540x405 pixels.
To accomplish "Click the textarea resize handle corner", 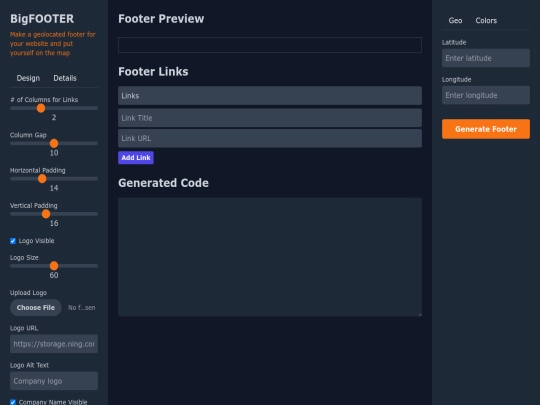I will click(x=420, y=314).
